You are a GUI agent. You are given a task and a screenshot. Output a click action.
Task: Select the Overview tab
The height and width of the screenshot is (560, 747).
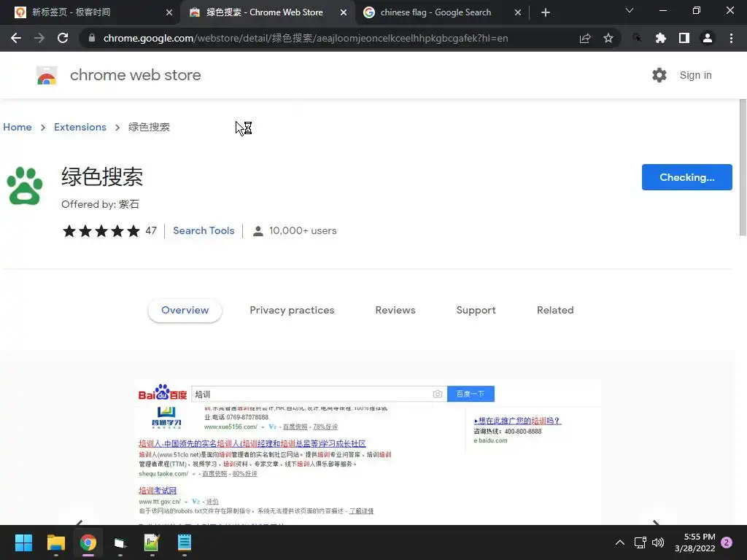pos(185,310)
